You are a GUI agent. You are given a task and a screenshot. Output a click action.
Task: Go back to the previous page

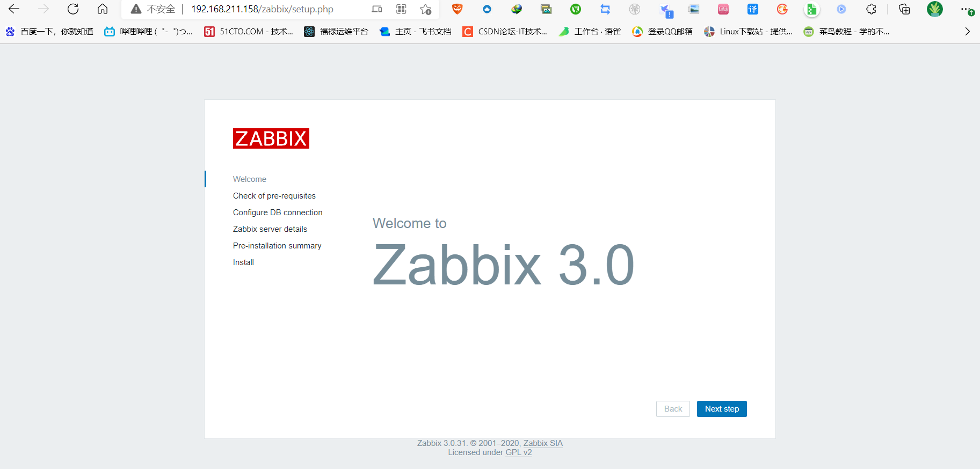(14, 9)
